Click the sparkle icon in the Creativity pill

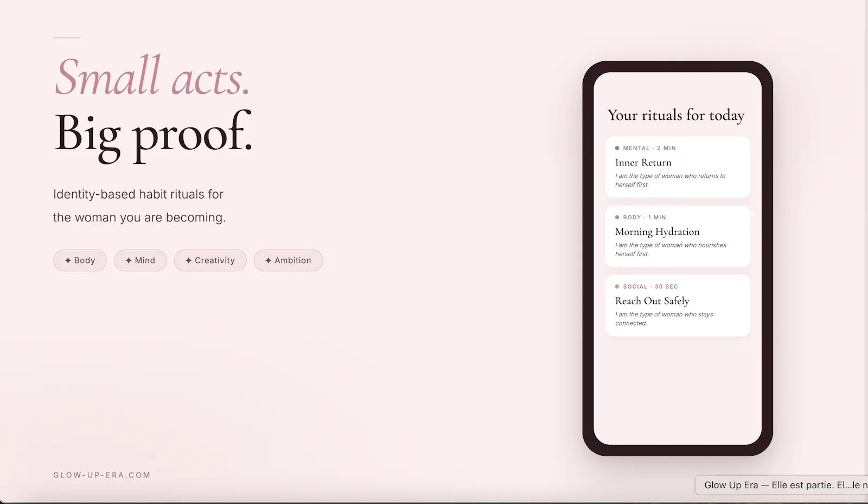click(189, 260)
